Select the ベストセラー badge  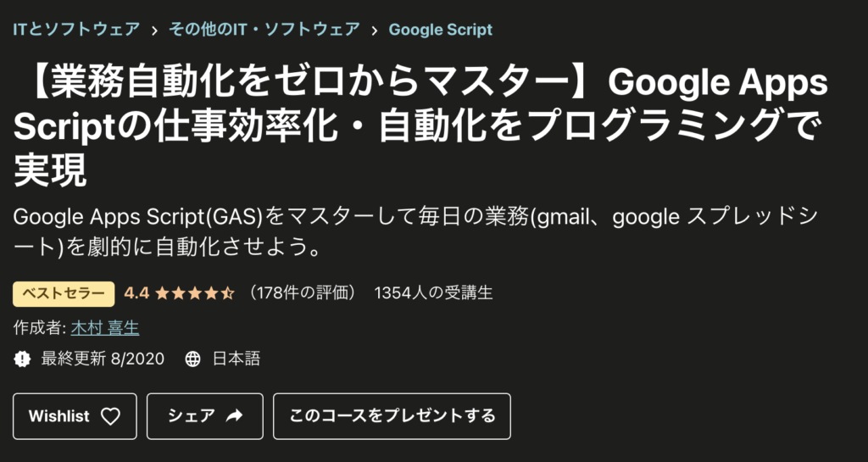pyautogui.click(x=64, y=293)
